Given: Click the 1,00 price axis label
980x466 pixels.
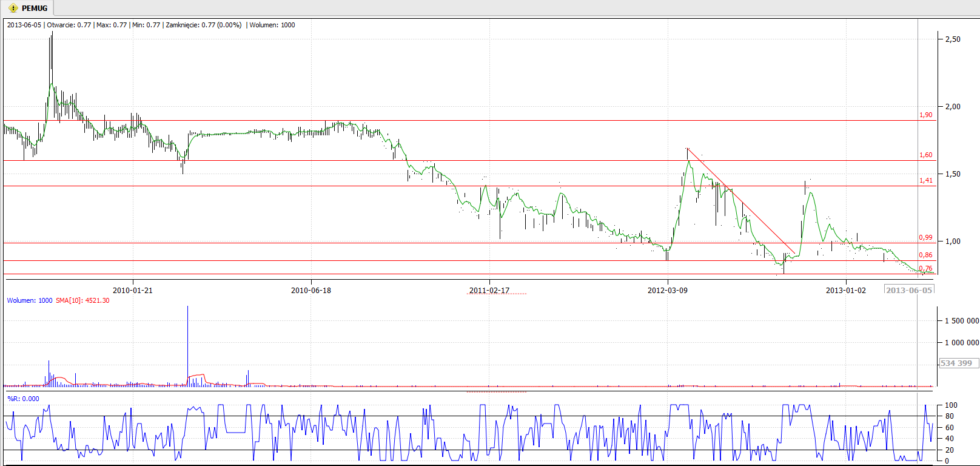Looking at the screenshot, I should (x=953, y=241).
